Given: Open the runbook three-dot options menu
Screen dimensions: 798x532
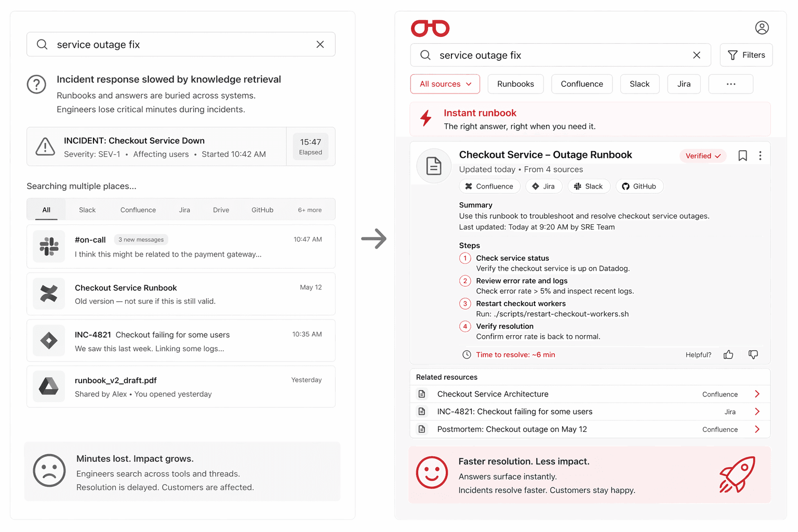Looking at the screenshot, I should pos(760,156).
